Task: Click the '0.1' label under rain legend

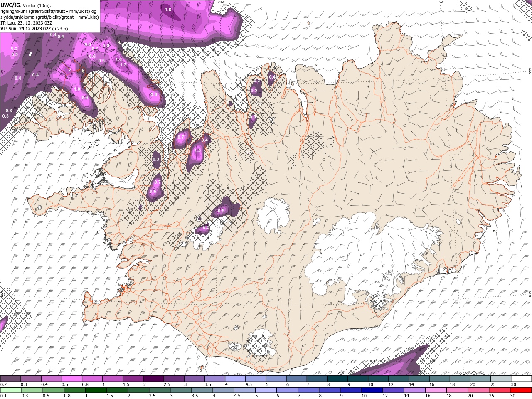Action: pyautogui.click(x=3, y=396)
